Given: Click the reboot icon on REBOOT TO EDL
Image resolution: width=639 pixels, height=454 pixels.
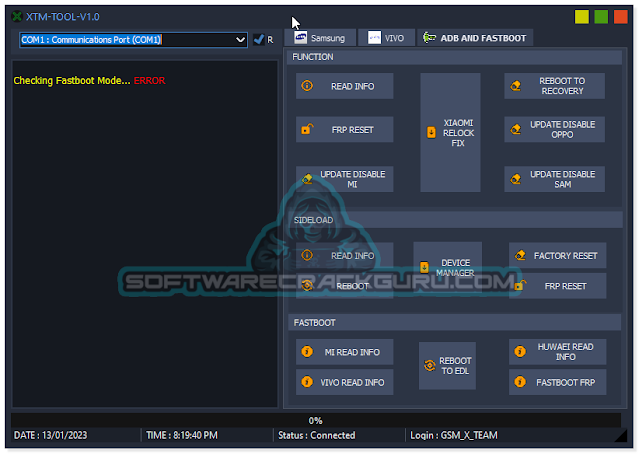Looking at the screenshot, I should (430, 366).
